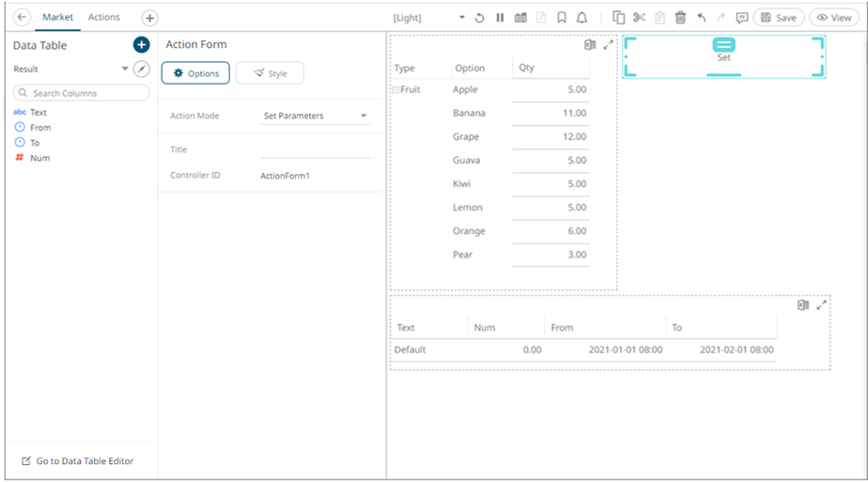Screen dimensions: 868x483
Task: Open the snapshot camera icon in toolbar
Action: (520, 18)
